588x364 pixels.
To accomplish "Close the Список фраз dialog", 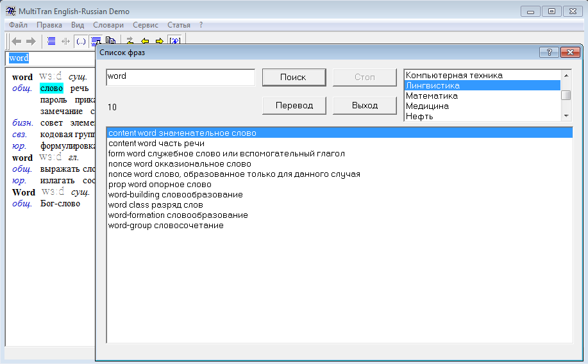I will 570,52.
